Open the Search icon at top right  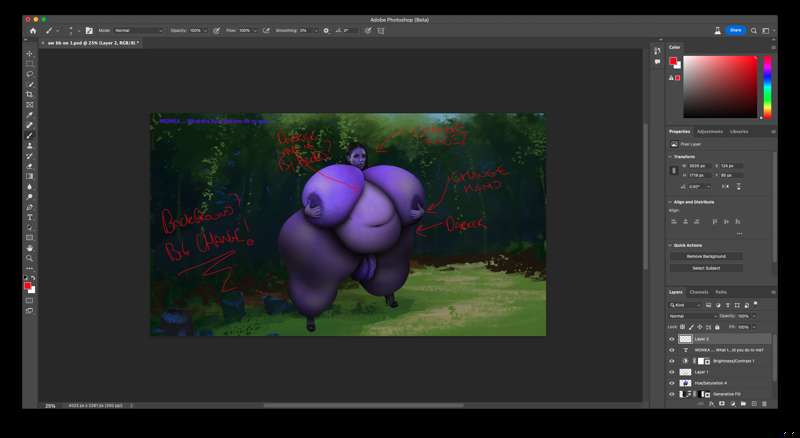click(754, 31)
